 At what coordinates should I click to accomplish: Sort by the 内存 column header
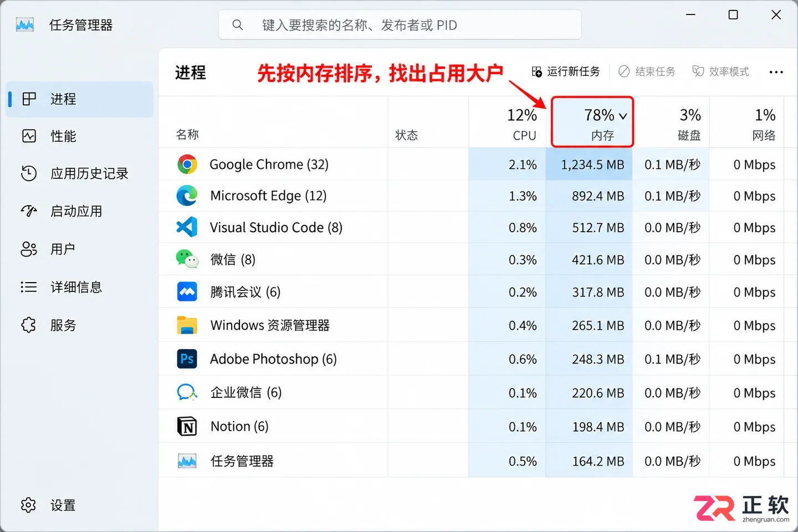pos(592,122)
